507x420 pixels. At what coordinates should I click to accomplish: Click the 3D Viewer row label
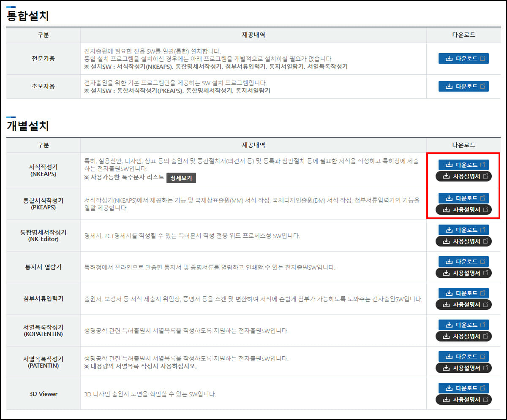43,394
